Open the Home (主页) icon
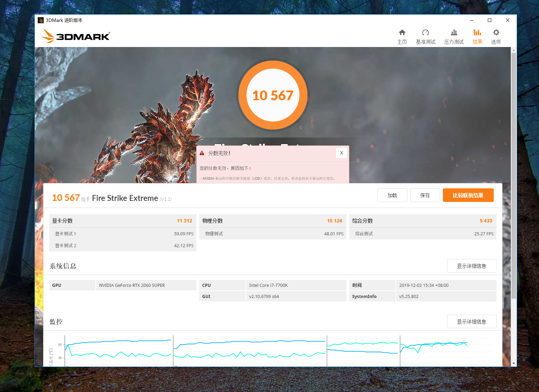Viewport: 539px width, 392px height. click(x=402, y=33)
